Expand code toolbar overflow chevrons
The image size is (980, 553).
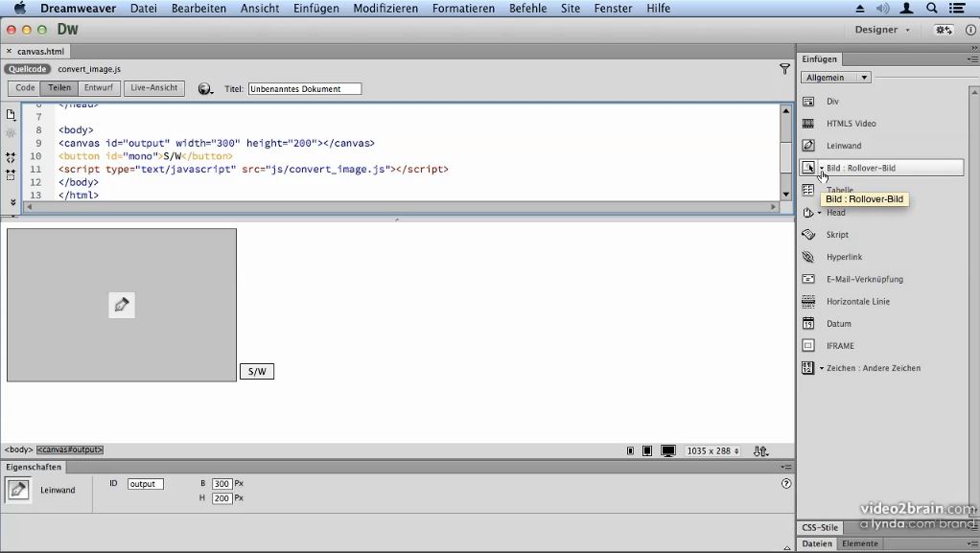coord(12,202)
